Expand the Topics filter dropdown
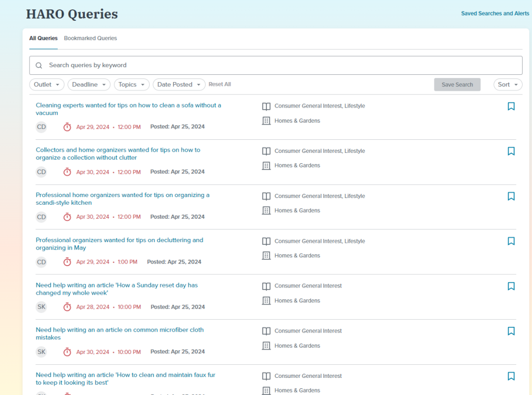 (131, 85)
